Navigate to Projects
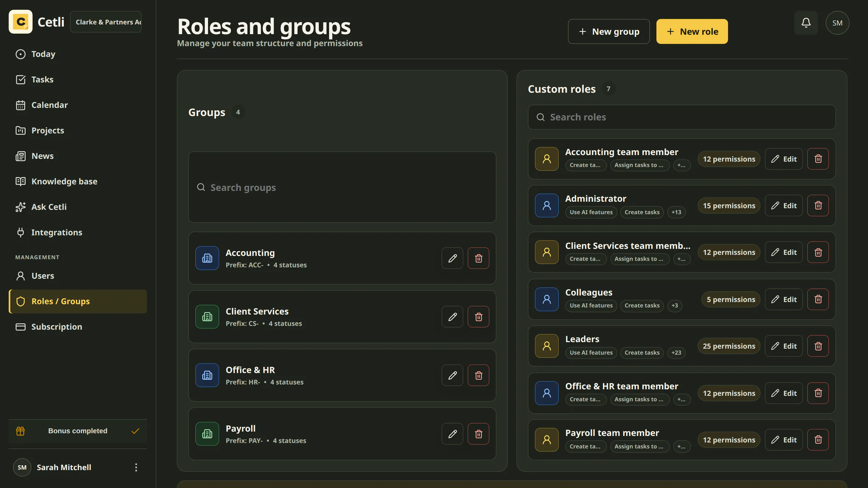 [x=78, y=130]
